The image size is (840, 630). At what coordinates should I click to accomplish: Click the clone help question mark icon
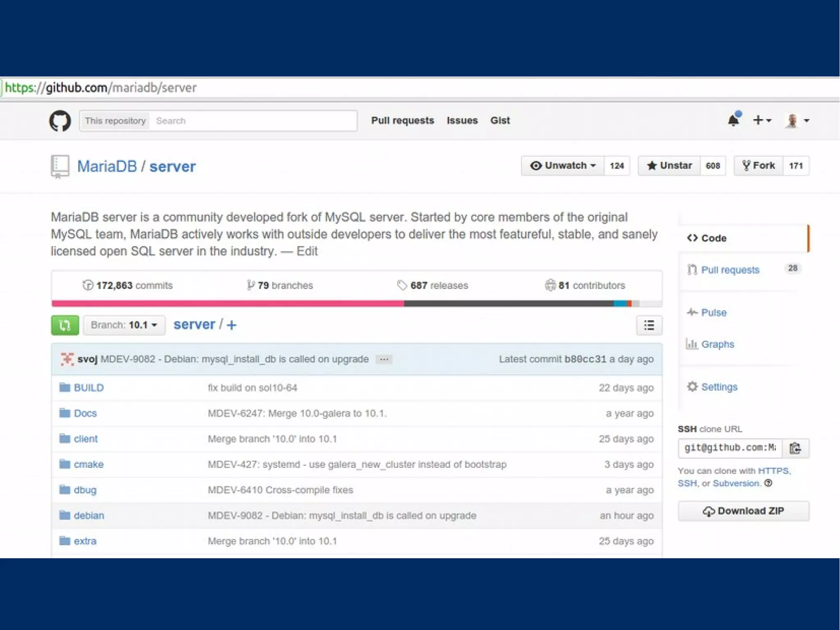[768, 483]
